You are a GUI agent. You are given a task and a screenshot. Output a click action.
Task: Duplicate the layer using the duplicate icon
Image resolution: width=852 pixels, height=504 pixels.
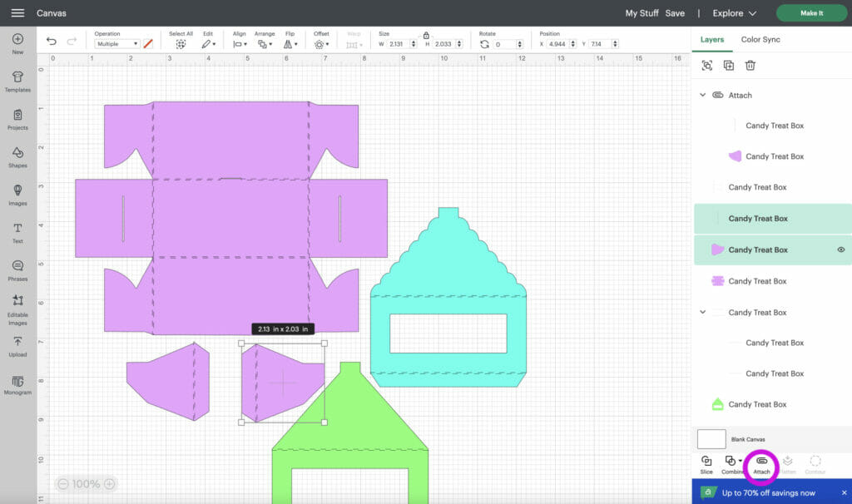click(729, 66)
